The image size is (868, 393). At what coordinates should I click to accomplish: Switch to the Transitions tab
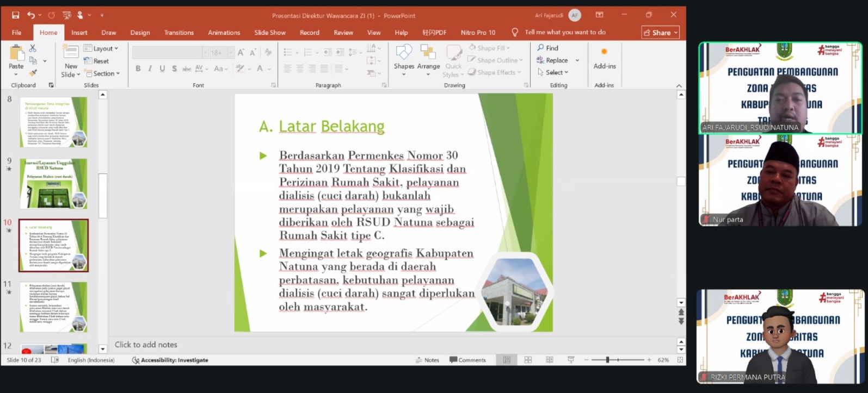click(179, 33)
